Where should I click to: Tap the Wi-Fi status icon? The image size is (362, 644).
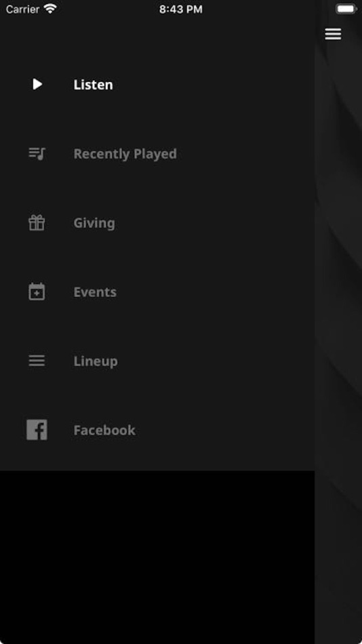50,9
